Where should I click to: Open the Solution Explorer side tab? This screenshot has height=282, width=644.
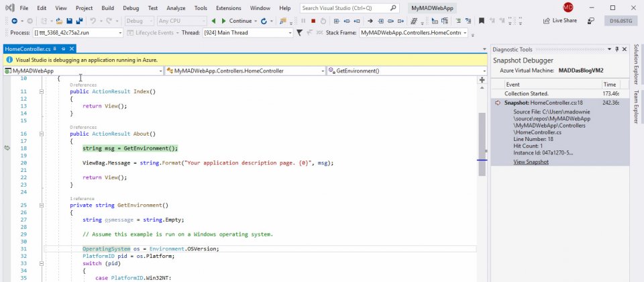point(636,64)
